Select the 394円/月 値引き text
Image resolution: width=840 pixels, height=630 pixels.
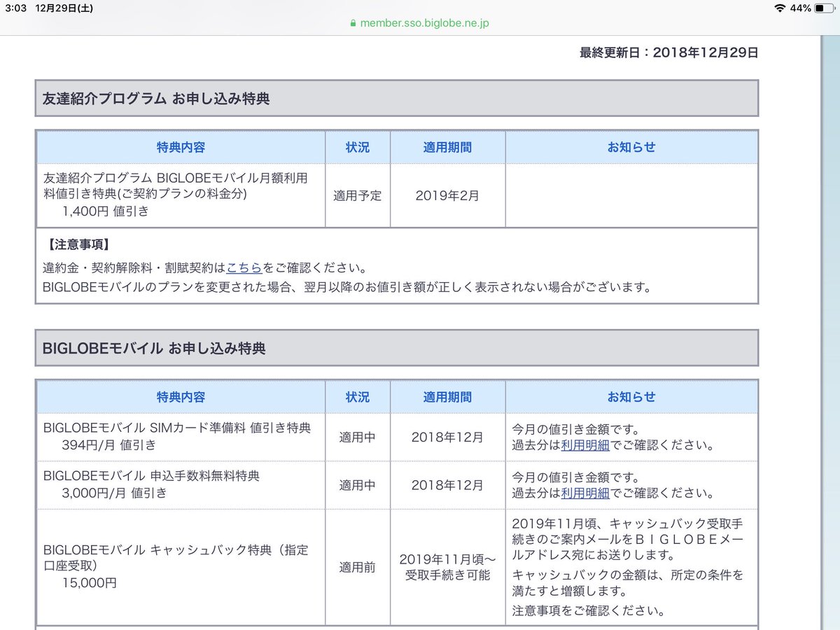tap(109, 444)
